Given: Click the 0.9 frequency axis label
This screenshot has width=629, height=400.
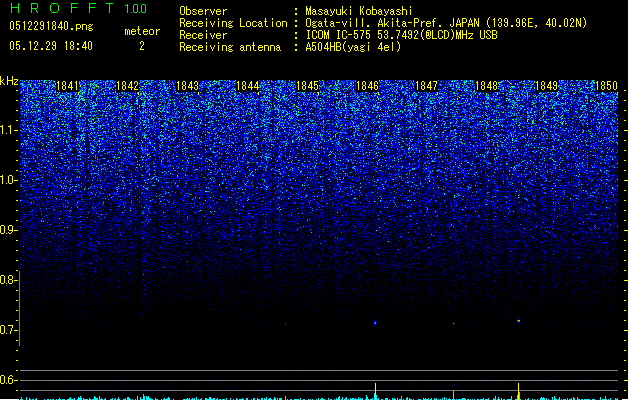Looking at the screenshot, I should click(8, 230).
